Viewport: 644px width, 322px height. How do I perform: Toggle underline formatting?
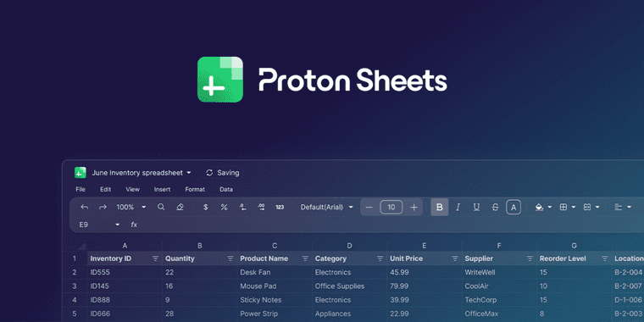(x=476, y=207)
